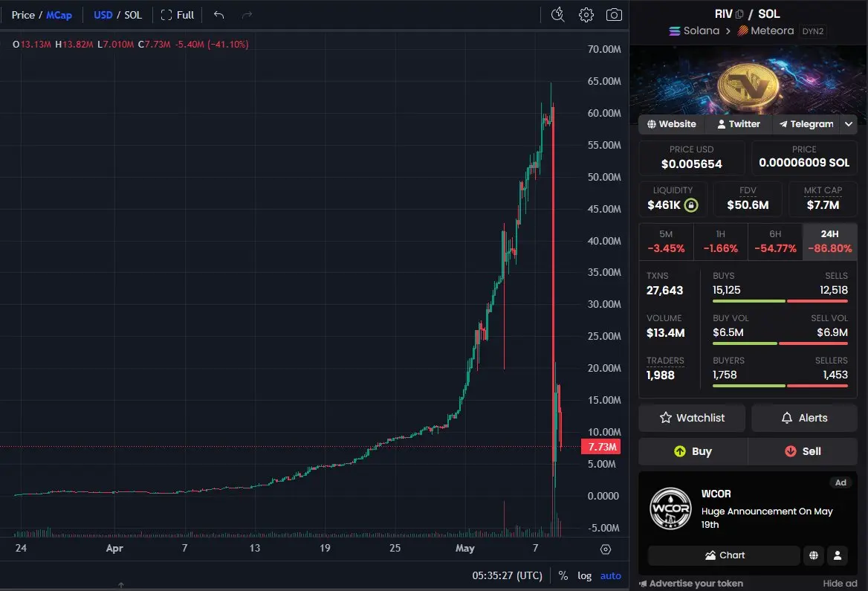868x591 pixels.
Task: Select the 5M timeframe tab
Action: [666, 242]
